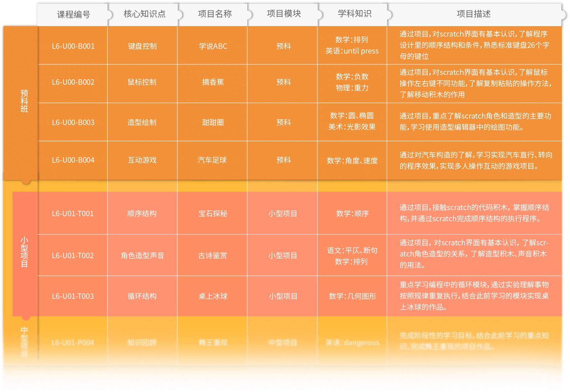Click 小型项目 module in 桌上冰球 row
This screenshot has height=392, width=570.
[x=283, y=296]
